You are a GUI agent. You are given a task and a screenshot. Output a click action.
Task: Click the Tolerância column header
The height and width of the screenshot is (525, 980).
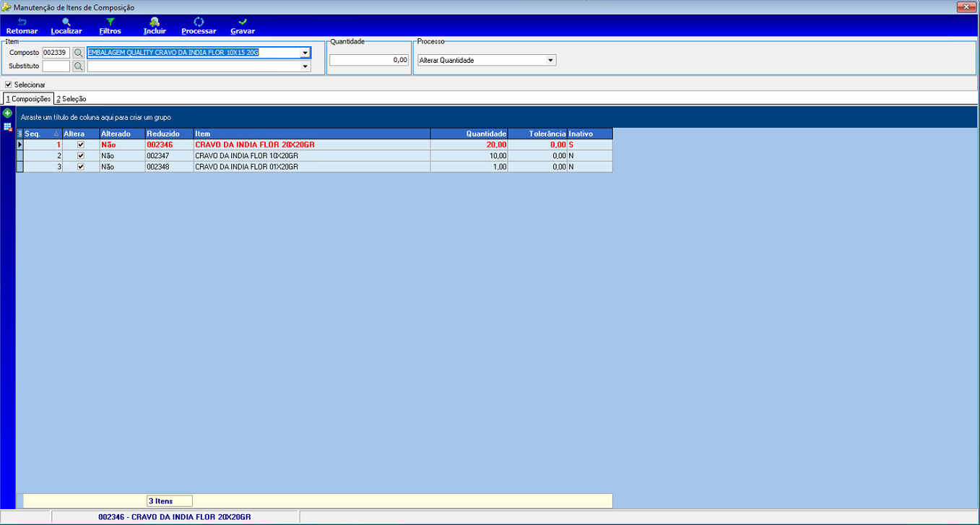point(537,134)
